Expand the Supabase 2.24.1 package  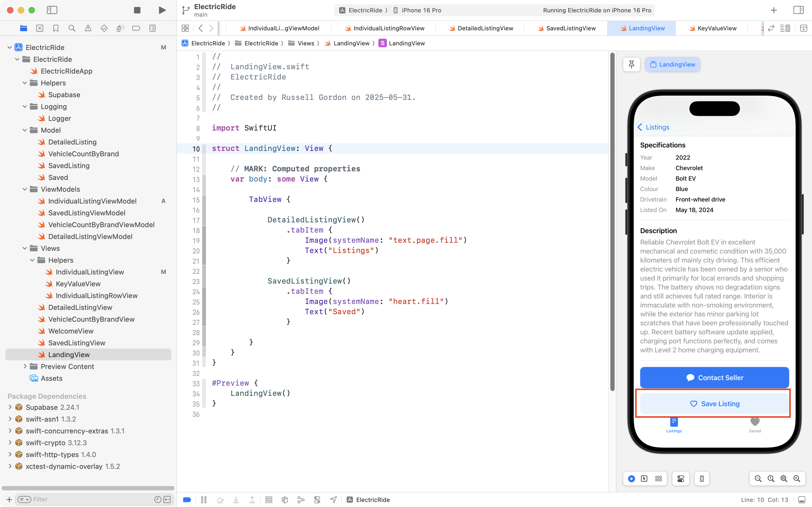click(x=10, y=407)
